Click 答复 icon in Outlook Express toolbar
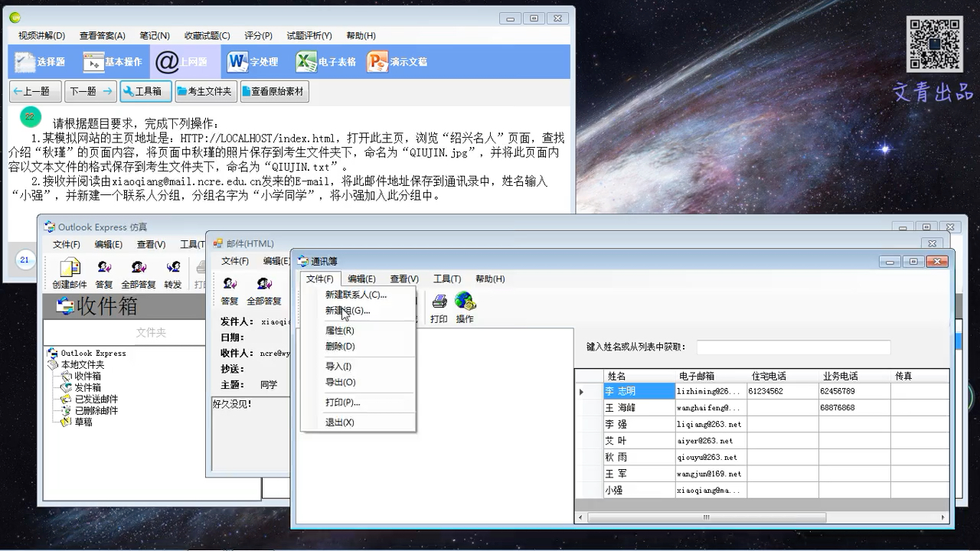Viewport: 980px width, 551px height. 104,274
